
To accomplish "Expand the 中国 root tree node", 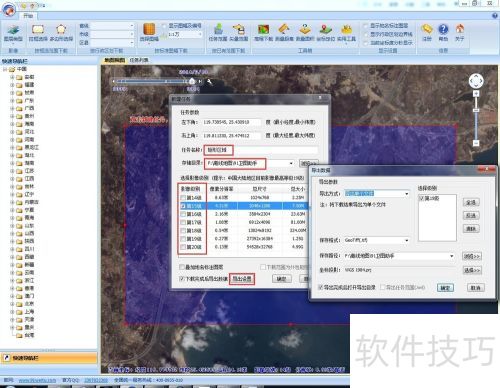I will click(x=5, y=69).
